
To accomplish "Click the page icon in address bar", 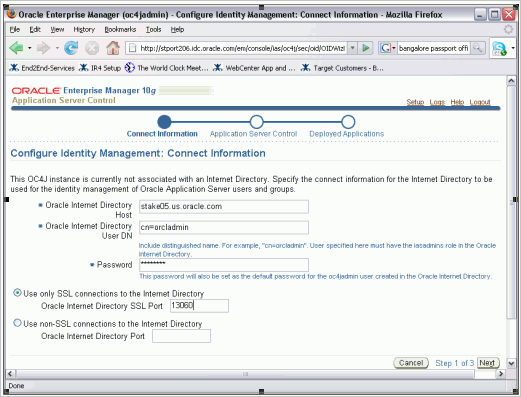I will tap(133, 48).
